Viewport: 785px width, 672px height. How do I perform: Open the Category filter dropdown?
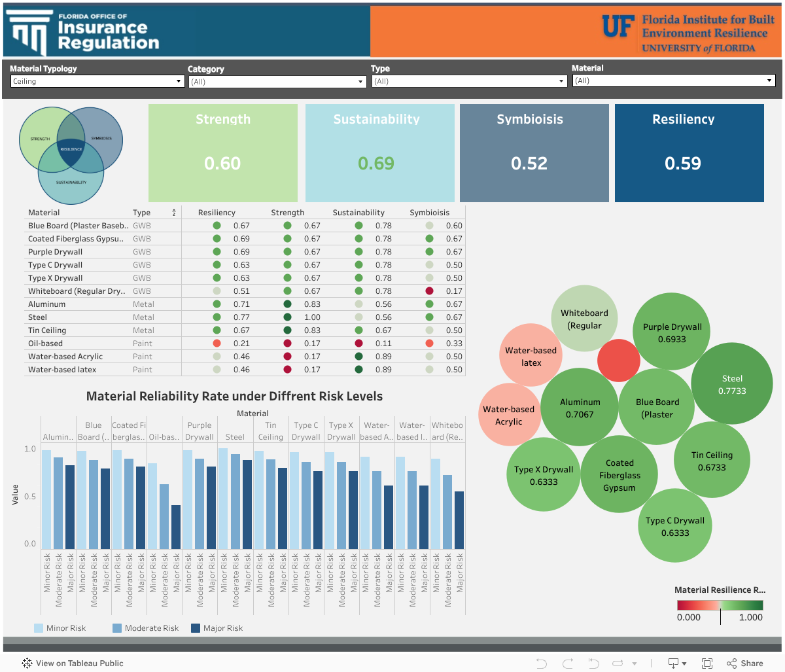tap(277, 82)
